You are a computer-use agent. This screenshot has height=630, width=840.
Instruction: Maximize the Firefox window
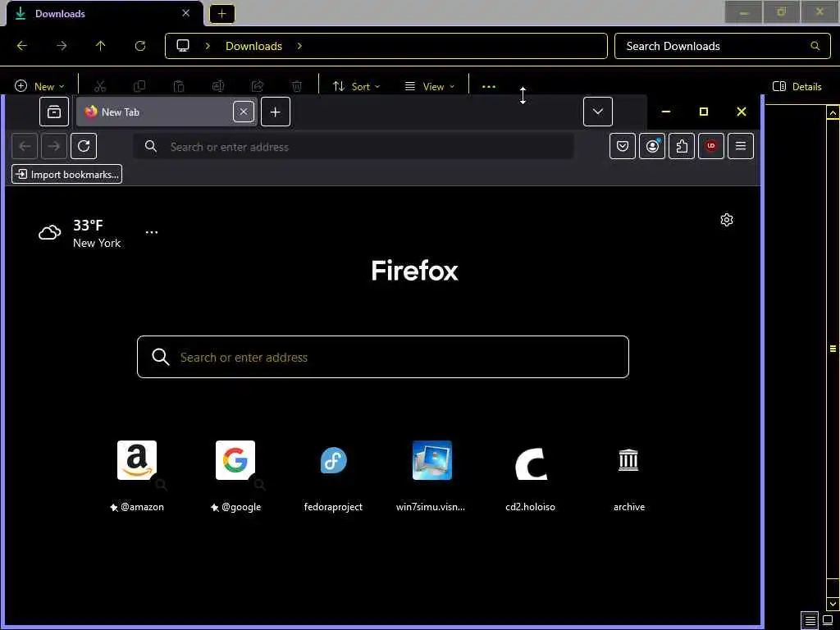(703, 112)
